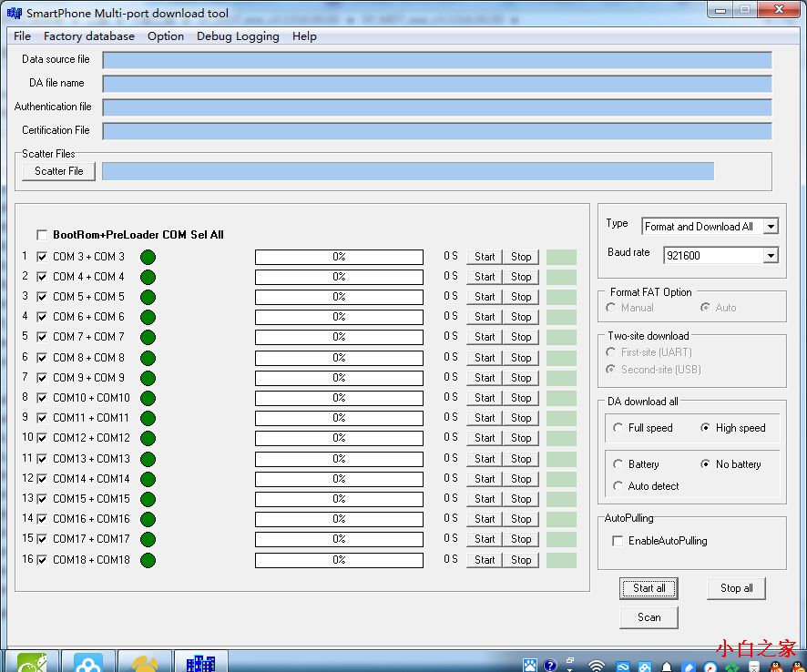Click the green status circle beside COM12
The image size is (807, 672).
click(148, 438)
